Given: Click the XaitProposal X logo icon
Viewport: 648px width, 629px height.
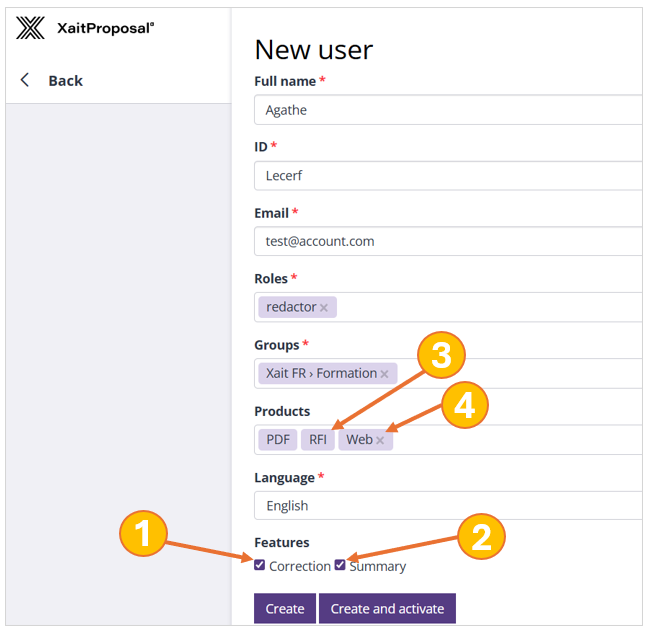Looking at the screenshot, I should click(30, 28).
